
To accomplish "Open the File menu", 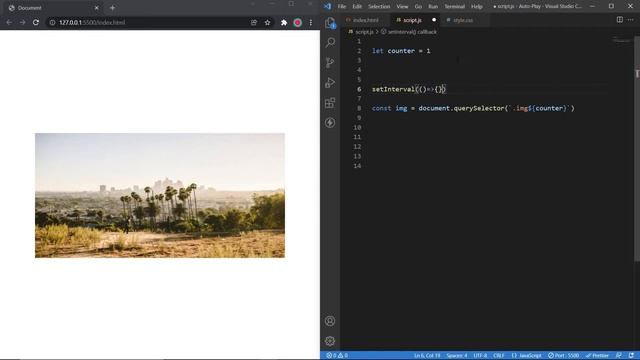I will (342, 7).
